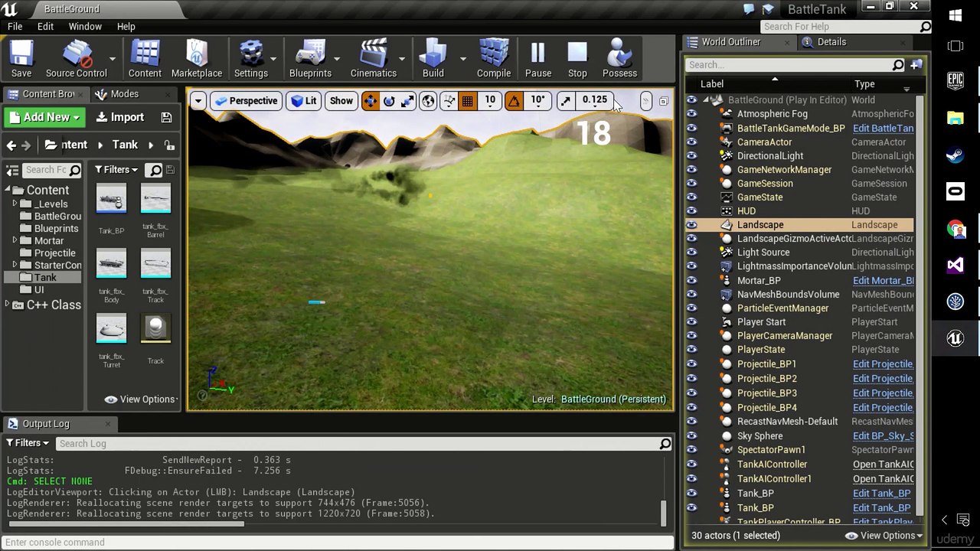Viewport: 980px width, 551px height.
Task: Open Visual Studio from taskbar
Action: coord(955,266)
